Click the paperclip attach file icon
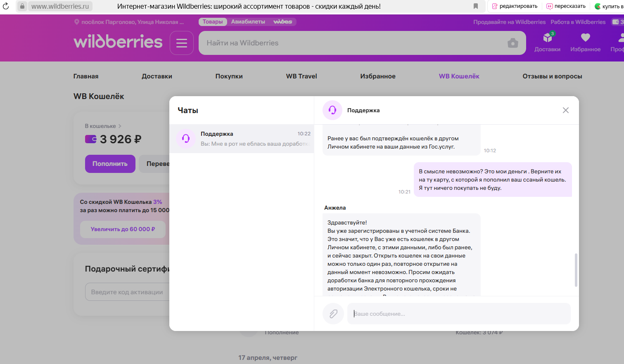This screenshot has height=364, width=624. [333, 314]
